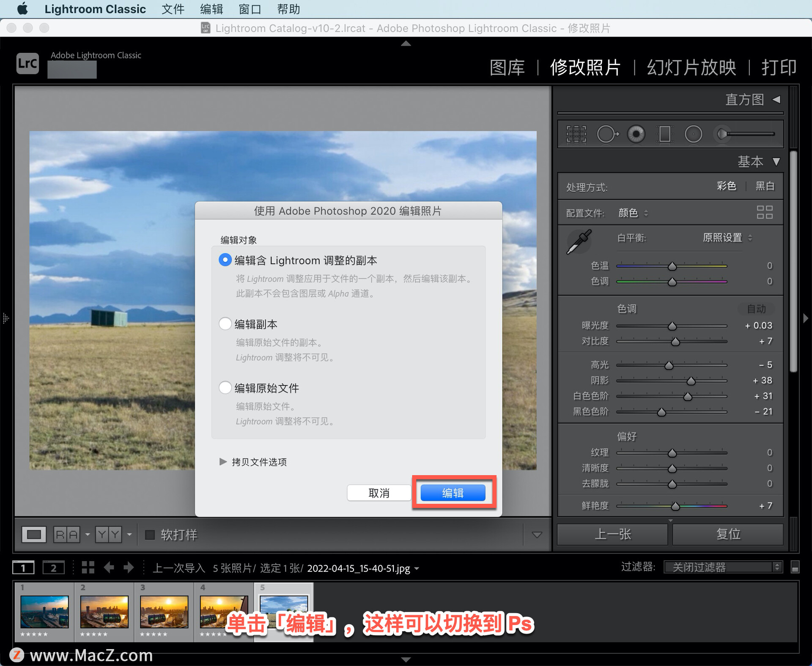
Task: Set treatment to 彩色
Action: click(x=726, y=186)
